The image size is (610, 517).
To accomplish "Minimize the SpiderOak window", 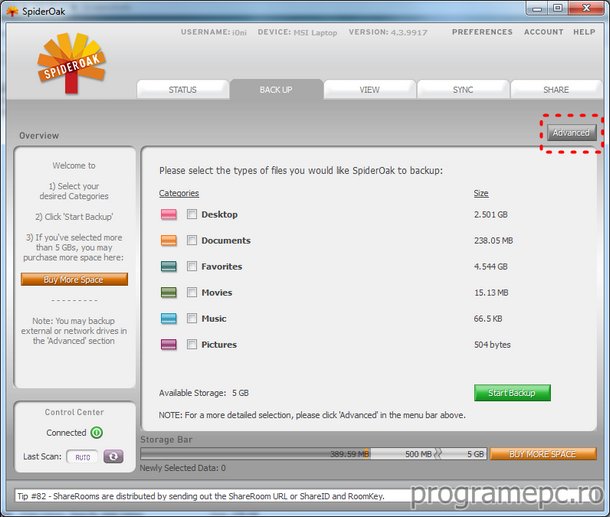I will pos(537,9).
